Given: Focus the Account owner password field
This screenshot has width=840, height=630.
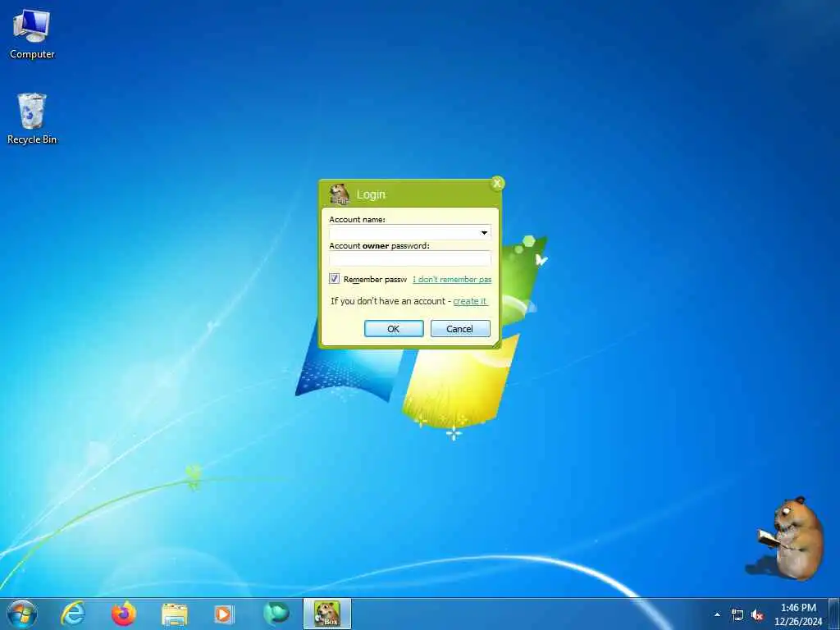Looking at the screenshot, I should point(410,258).
